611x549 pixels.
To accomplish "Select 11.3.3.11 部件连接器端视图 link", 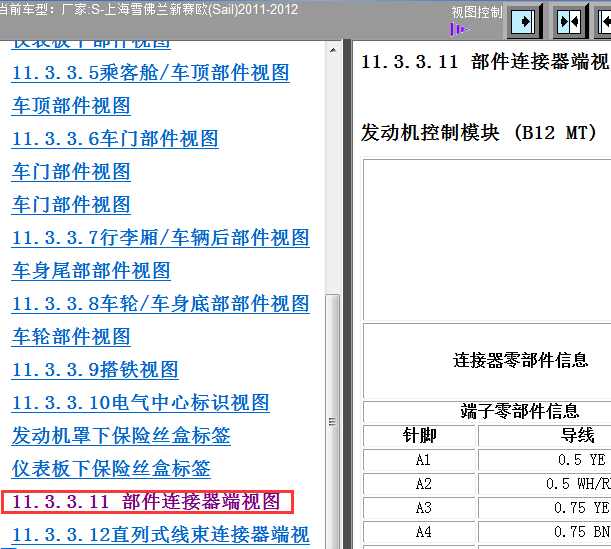I will pyautogui.click(x=147, y=502).
